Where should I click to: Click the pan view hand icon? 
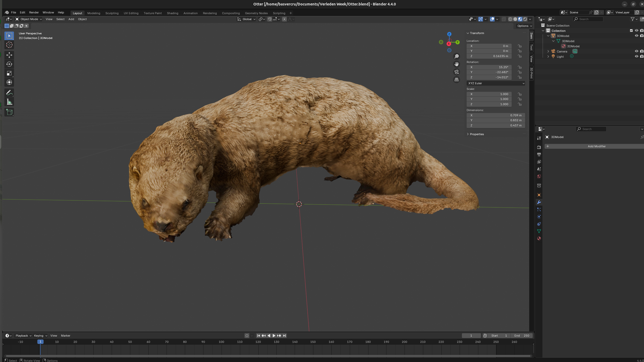pyautogui.click(x=457, y=64)
